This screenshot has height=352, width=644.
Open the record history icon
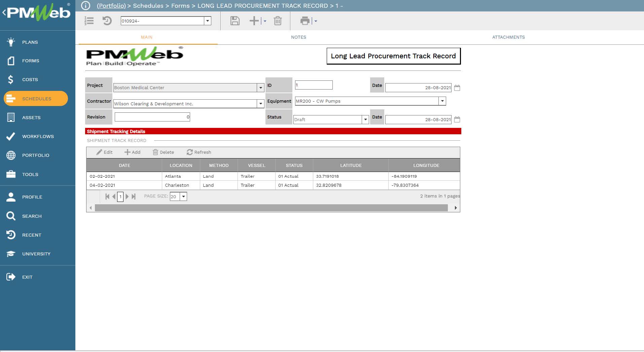[107, 21]
